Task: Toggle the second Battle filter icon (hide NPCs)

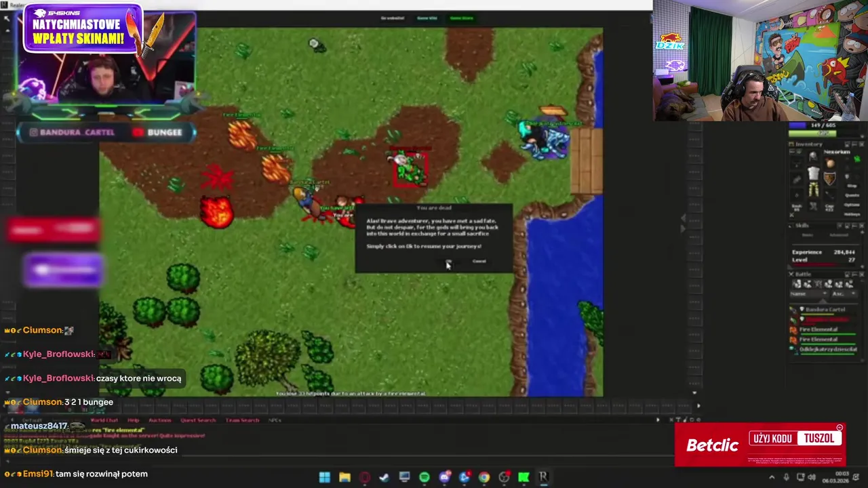Action: [807, 284]
